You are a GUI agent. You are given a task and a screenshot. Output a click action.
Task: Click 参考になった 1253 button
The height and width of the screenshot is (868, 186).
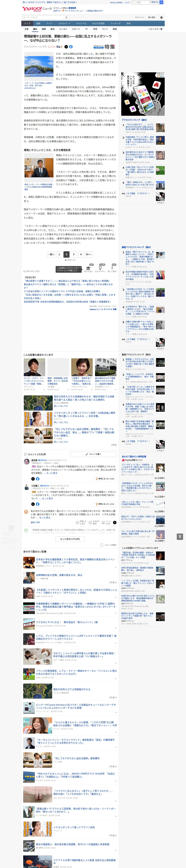(x=105, y=504)
